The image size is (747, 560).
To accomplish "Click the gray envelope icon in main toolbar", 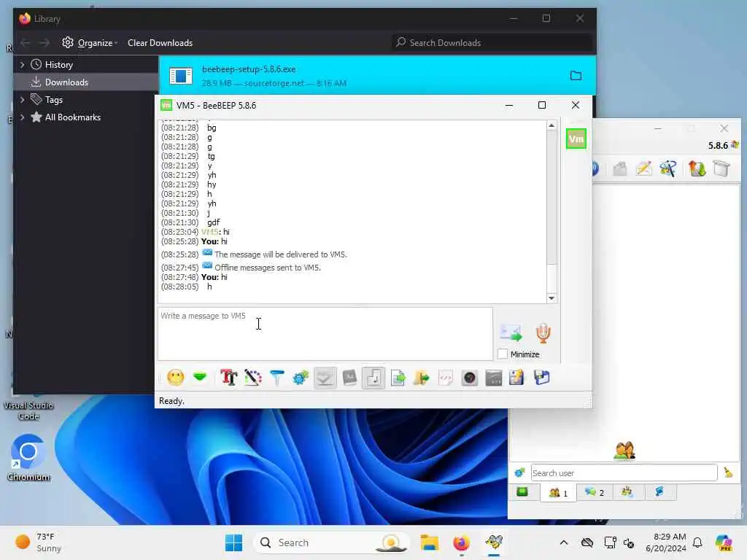I will point(620,168).
